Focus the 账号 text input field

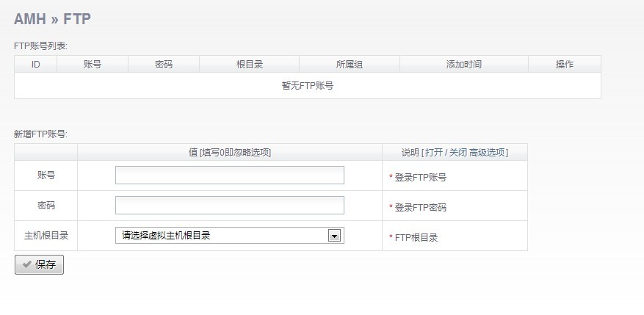pyautogui.click(x=229, y=175)
